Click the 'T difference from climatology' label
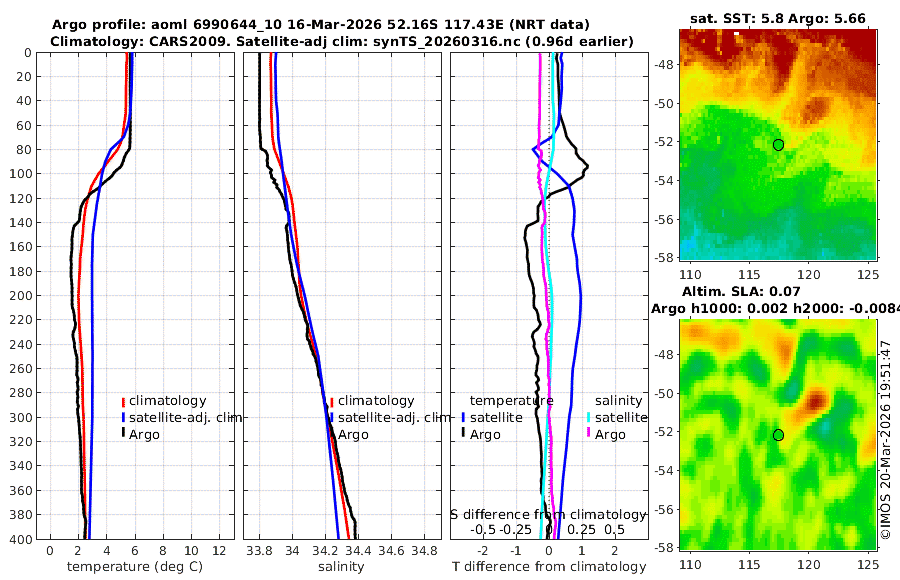Screen dimensions: 900x580 click(549, 567)
